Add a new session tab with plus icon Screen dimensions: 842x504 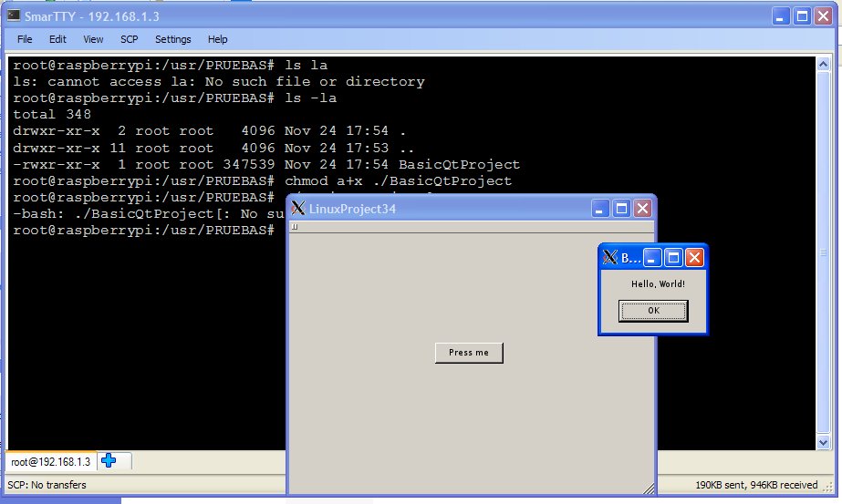pos(109,460)
